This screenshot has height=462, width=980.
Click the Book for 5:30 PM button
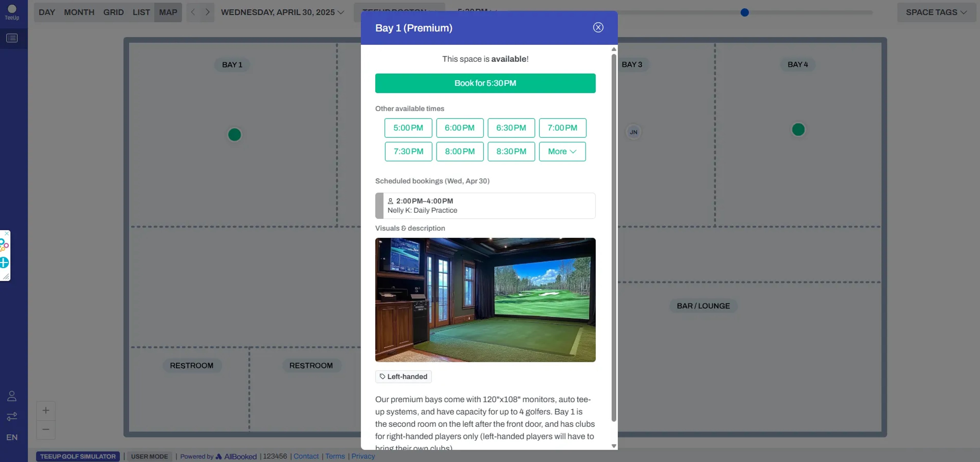[x=485, y=83]
